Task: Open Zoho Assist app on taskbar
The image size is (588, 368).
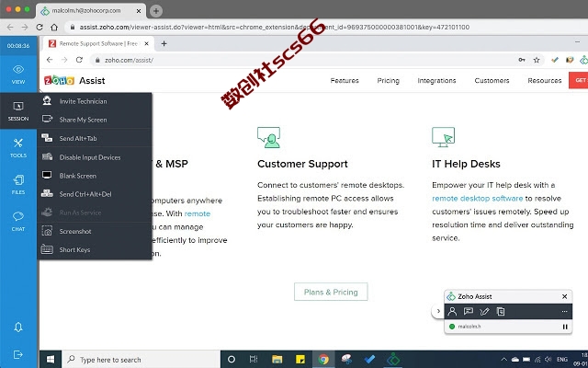Action: click(x=393, y=360)
